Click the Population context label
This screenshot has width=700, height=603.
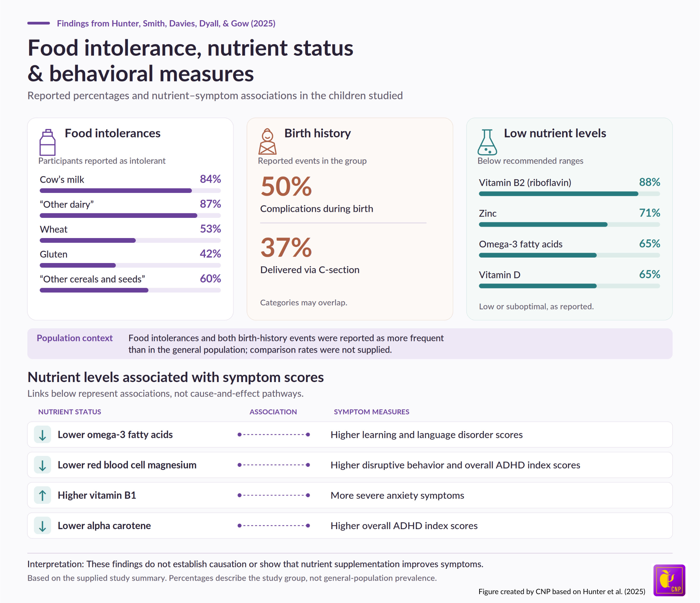point(75,338)
